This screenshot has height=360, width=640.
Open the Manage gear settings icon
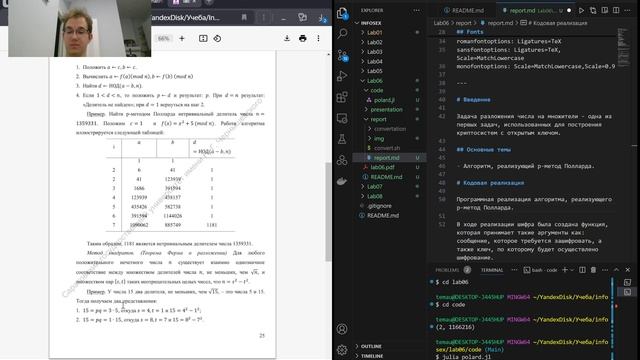(x=342, y=349)
